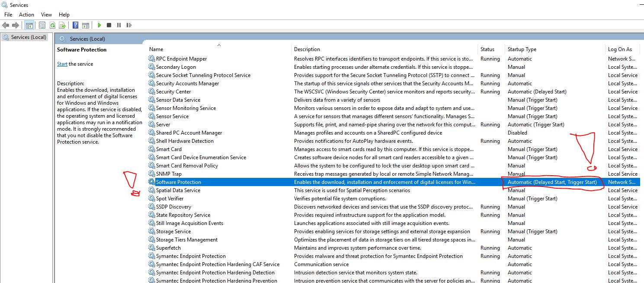Image resolution: width=644 pixels, height=283 pixels.
Task: Click Start link to start the service
Action: 62,64
